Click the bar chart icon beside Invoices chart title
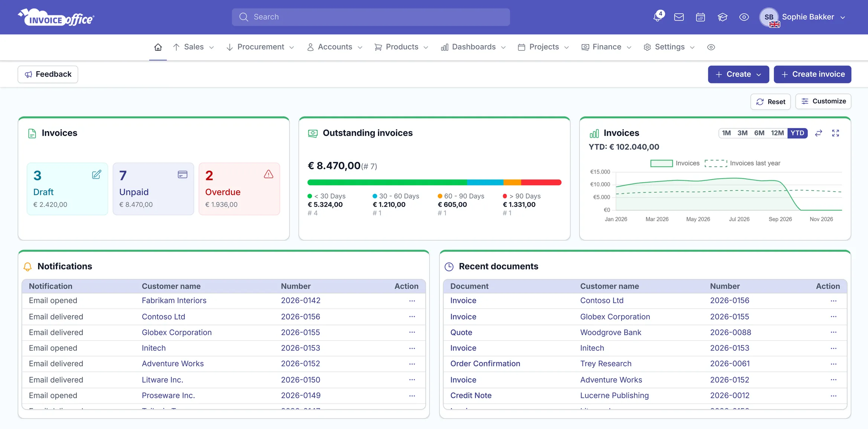This screenshot has height=429, width=868. click(x=594, y=133)
